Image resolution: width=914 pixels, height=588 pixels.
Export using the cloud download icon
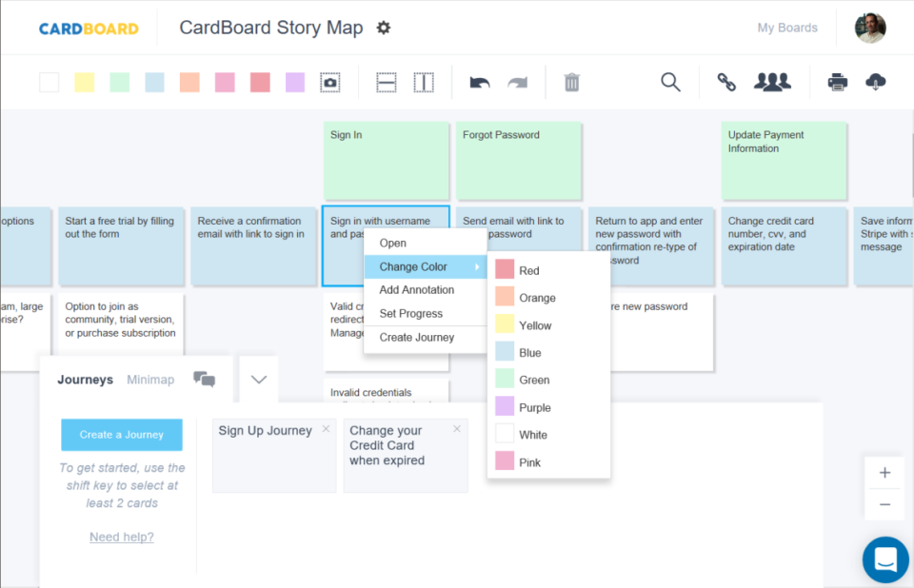[x=876, y=83]
